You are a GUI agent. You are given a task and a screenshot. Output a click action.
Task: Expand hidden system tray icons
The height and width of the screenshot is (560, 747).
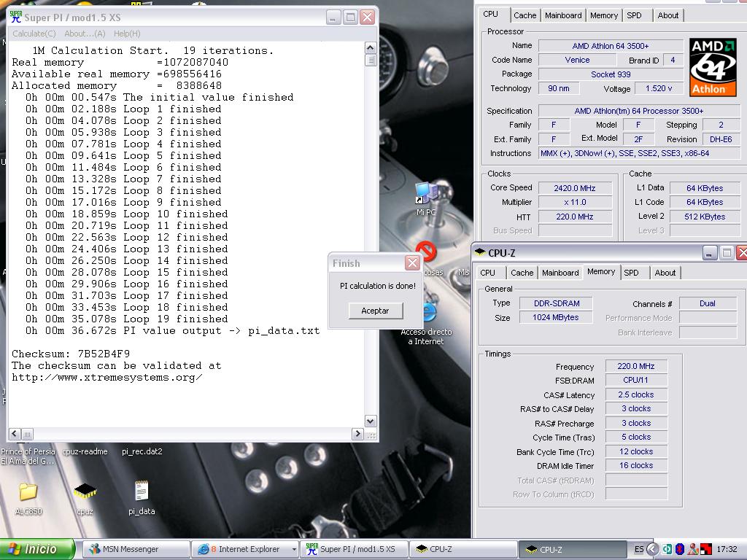653,549
